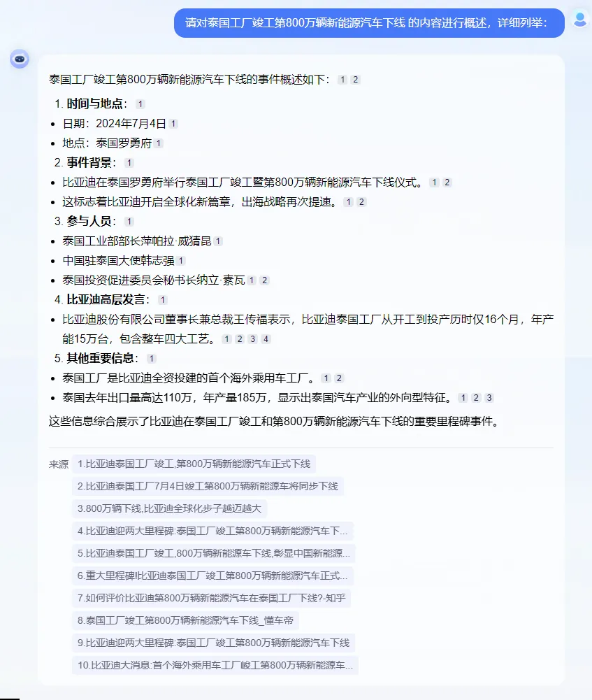Screen dimensions: 592x700
Task: Open source 1 比亚迪泰国工厂竣工 link
Action: point(194,464)
